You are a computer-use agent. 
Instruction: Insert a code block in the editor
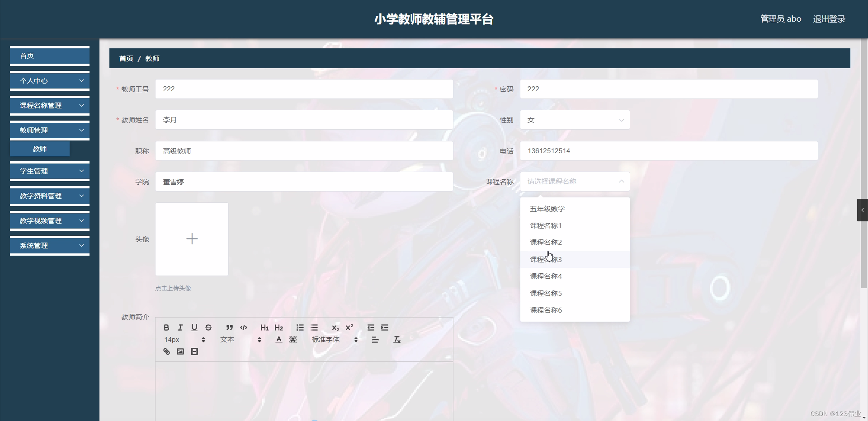244,327
